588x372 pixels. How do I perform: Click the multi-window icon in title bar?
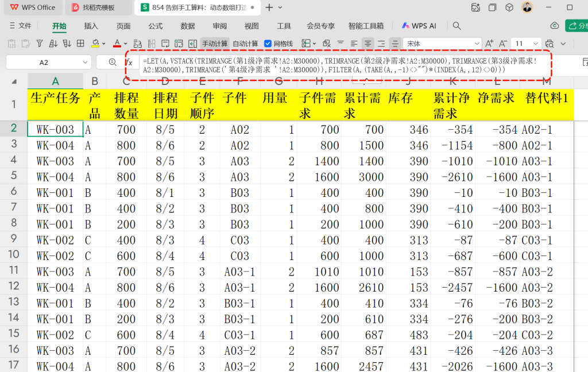click(492, 7)
